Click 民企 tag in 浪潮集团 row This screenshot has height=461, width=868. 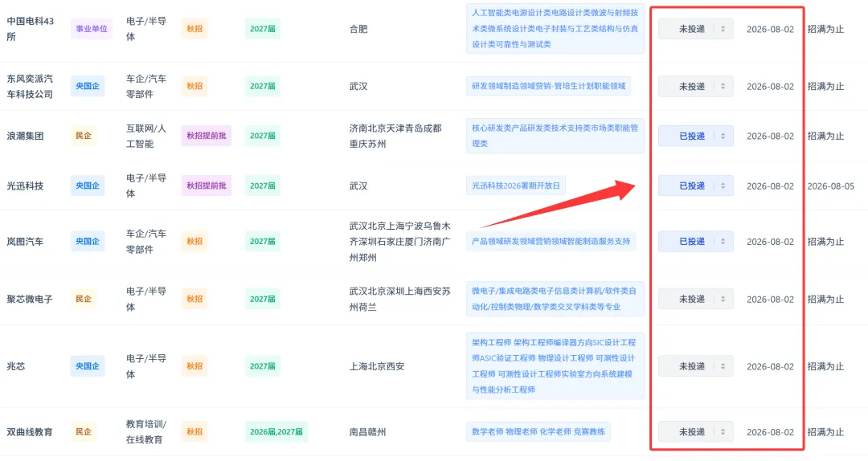click(84, 136)
